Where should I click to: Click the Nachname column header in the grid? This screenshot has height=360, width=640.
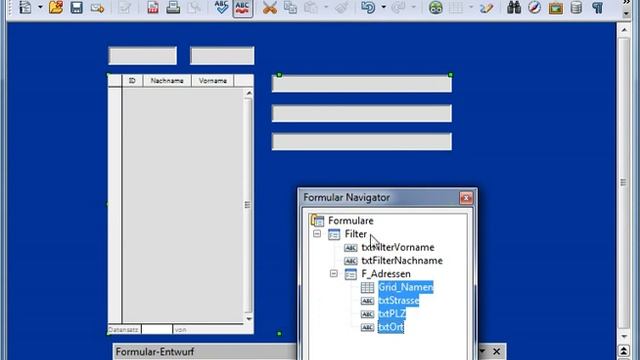167,81
